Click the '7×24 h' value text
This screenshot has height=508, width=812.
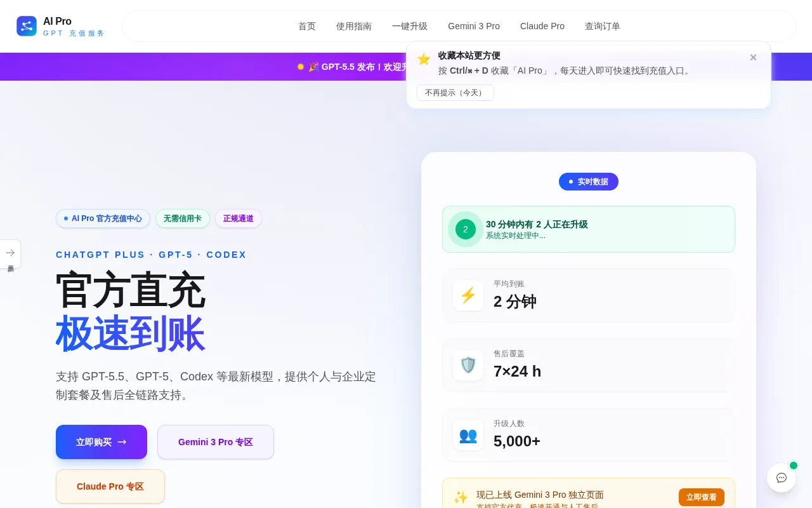pos(518,371)
